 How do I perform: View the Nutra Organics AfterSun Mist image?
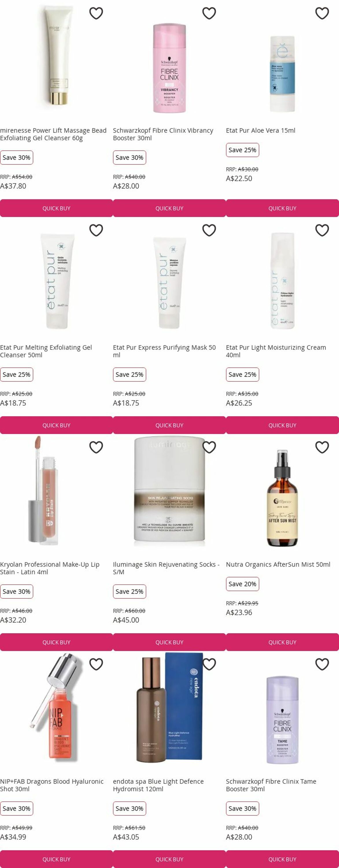(282, 498)
